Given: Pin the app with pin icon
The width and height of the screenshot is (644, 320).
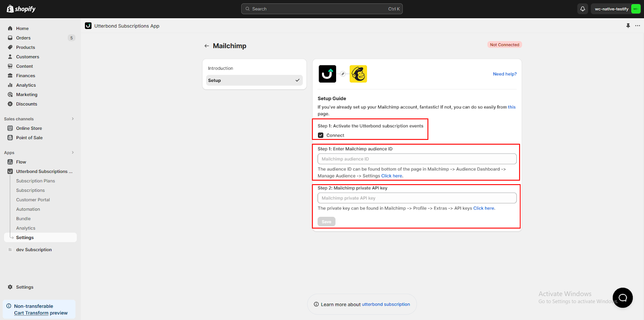Looking at the screenshot, I should 628,26.
